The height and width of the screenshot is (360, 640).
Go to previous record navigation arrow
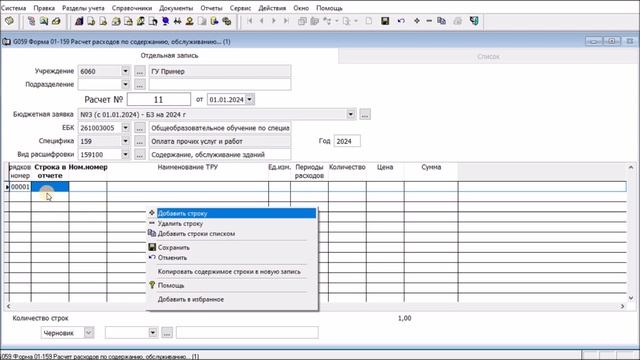click(262, 21)
